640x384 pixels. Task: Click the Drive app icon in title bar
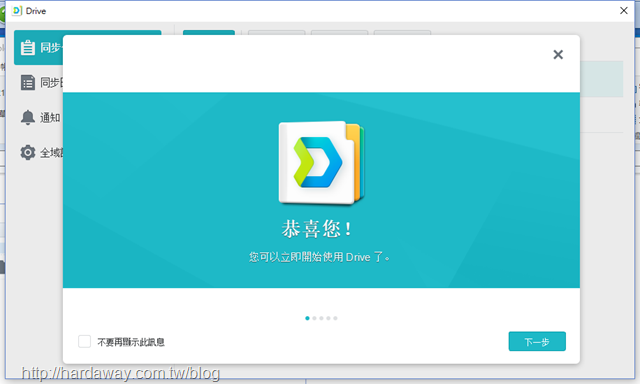click(17, 11)
